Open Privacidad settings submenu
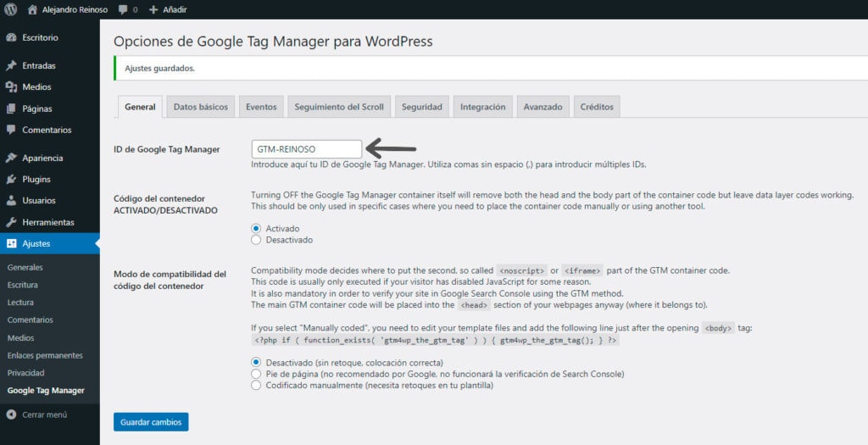 25,372
